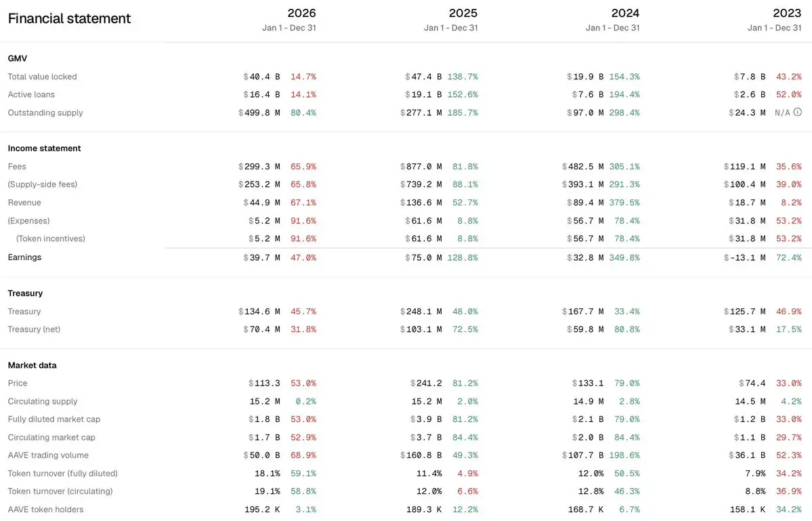This screenshot has height=521, width=812.
Task: Select the 2025 column header
Action: (x=463, y=13)
